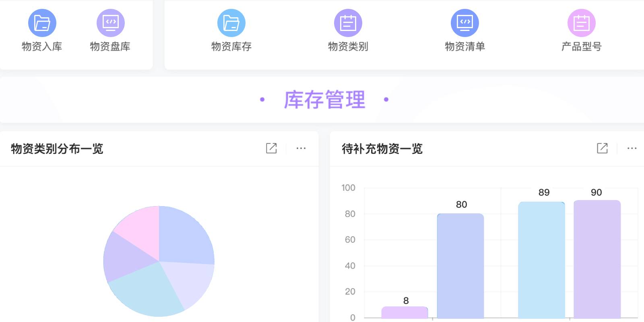Click the purple bar labeled 90

[x=597, y=260]
